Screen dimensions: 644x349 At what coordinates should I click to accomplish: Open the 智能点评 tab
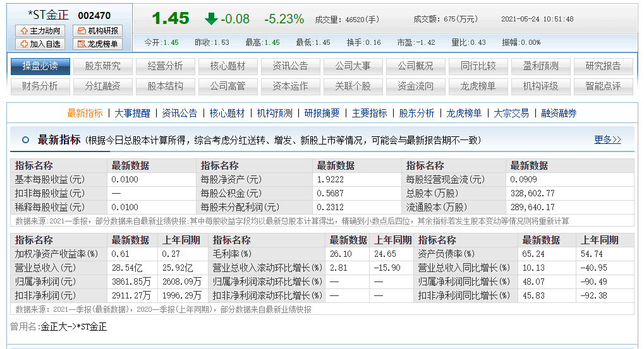point(604,86)
